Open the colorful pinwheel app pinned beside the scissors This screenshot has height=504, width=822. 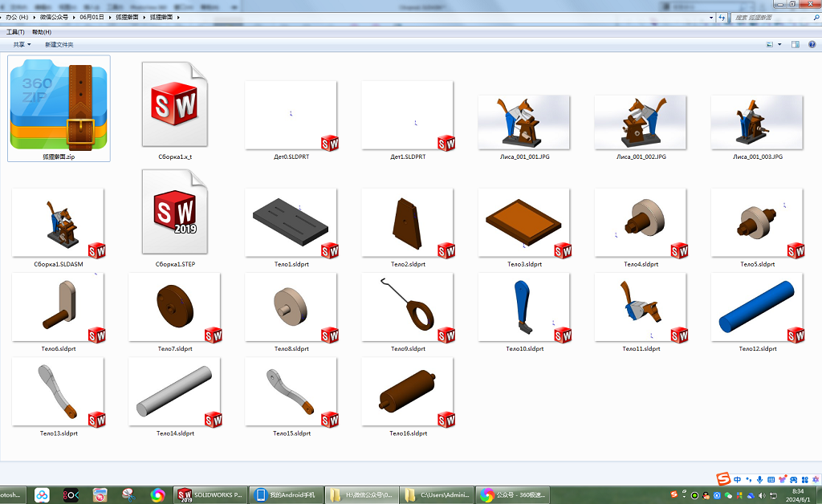(x=157, y=494)
